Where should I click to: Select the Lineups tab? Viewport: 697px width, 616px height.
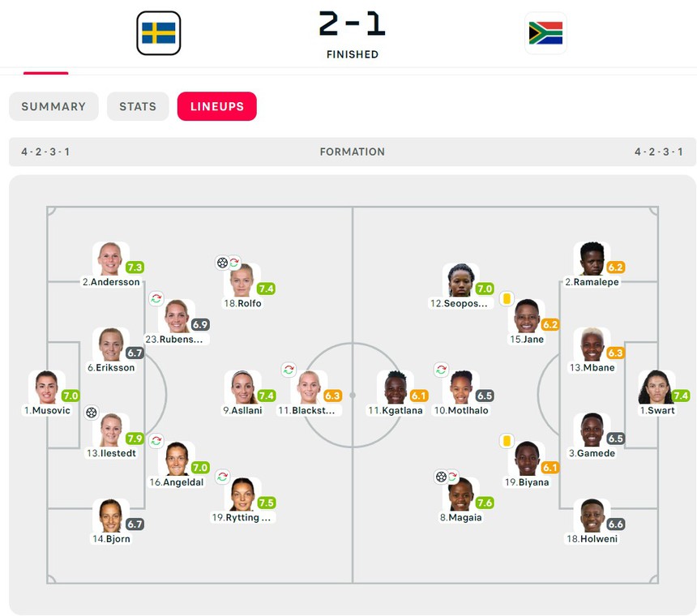(217, 106)
